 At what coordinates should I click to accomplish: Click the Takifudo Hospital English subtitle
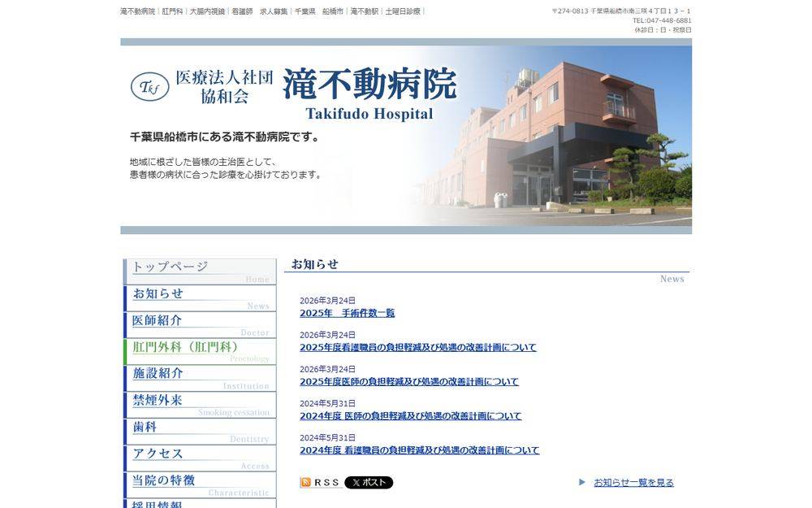tap(369, 114)
